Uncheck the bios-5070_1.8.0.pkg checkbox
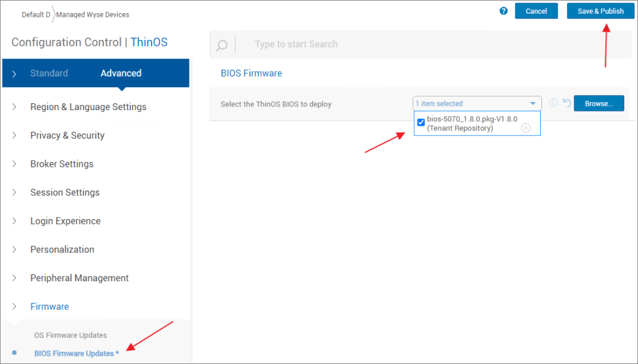 click(421, 123)
